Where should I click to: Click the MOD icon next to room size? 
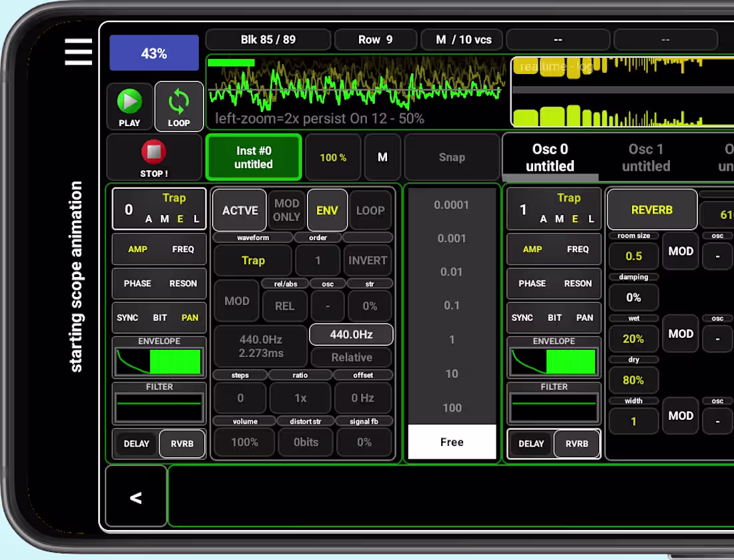click(680, 252)
